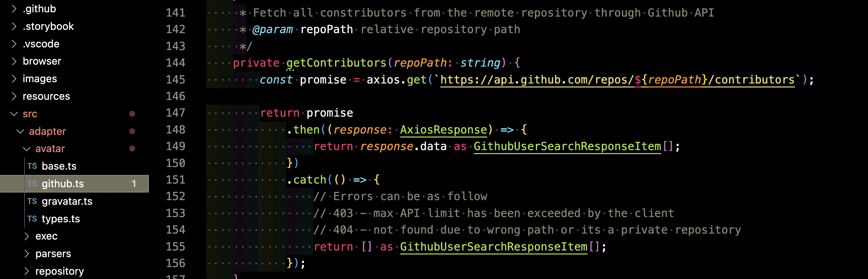
Task: Click the modified dot badge on adapter folder
Action: [132, 131]
